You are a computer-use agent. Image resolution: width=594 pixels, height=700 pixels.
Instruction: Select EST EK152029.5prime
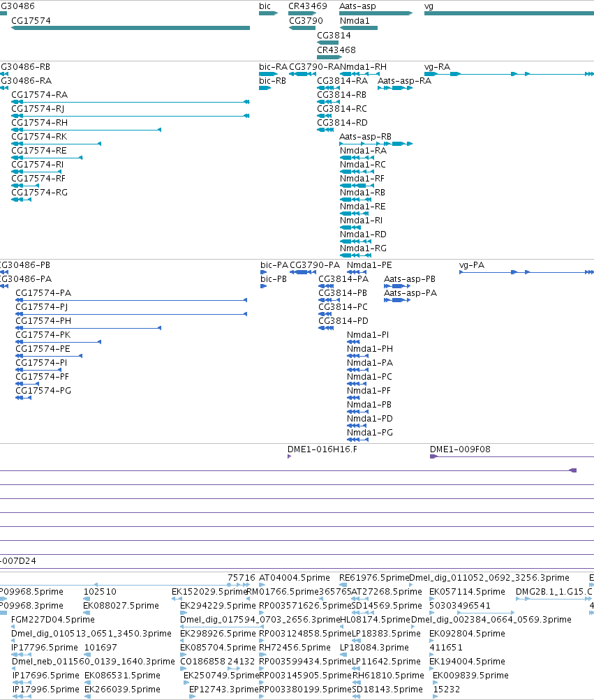(209, 592)
